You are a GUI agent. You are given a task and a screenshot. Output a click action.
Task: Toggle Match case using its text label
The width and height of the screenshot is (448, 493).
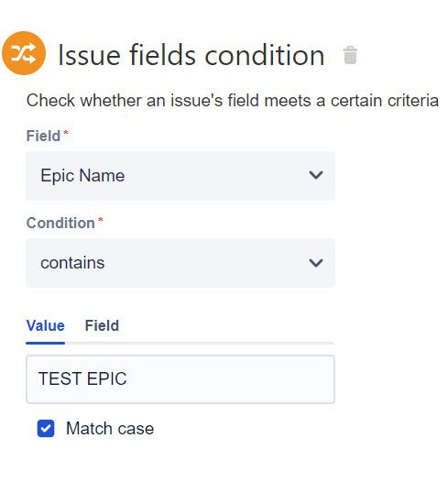coord(110,429)
